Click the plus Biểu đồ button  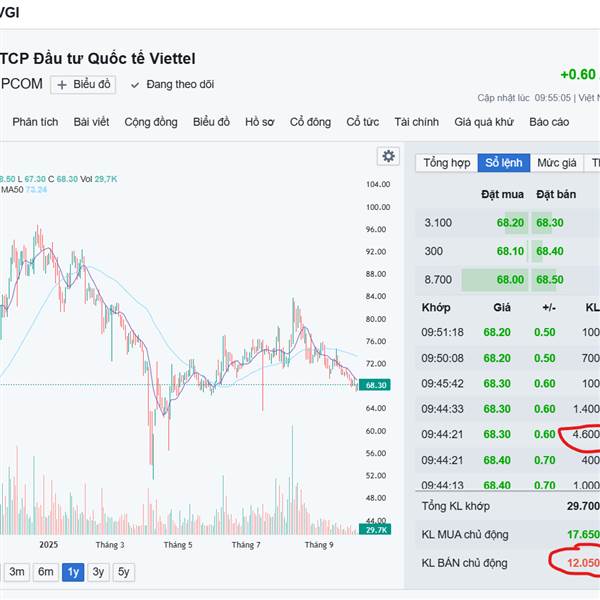click(x=85, y=85)
